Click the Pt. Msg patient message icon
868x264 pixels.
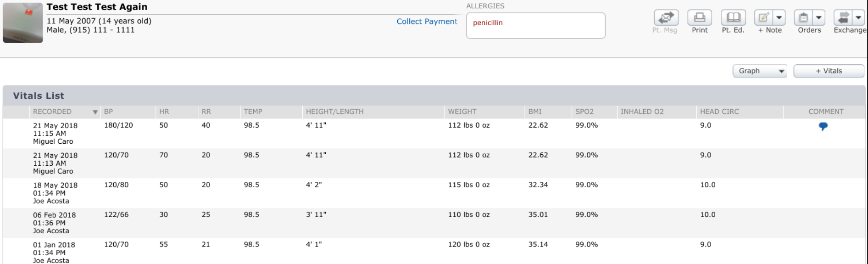[x=666, y=18]
